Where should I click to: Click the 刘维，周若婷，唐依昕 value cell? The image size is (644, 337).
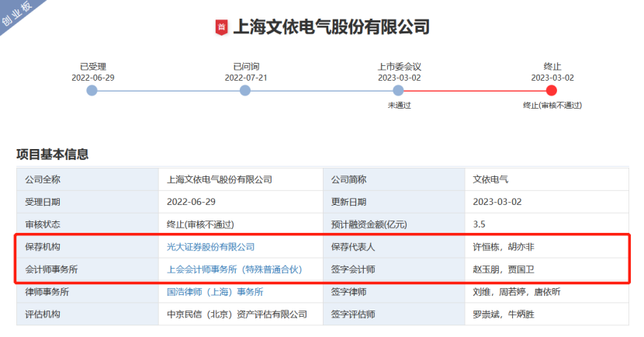547,292
